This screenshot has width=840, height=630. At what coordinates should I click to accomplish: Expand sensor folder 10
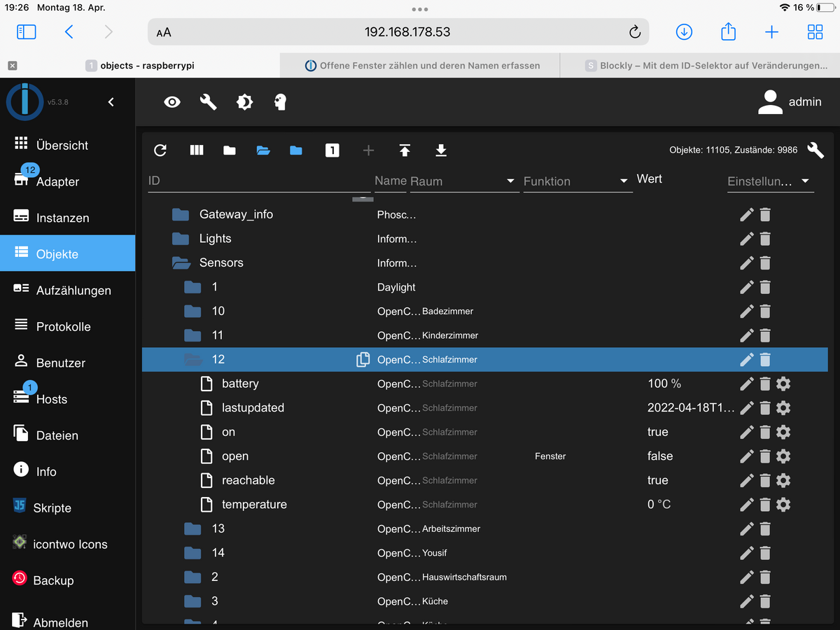192,311
